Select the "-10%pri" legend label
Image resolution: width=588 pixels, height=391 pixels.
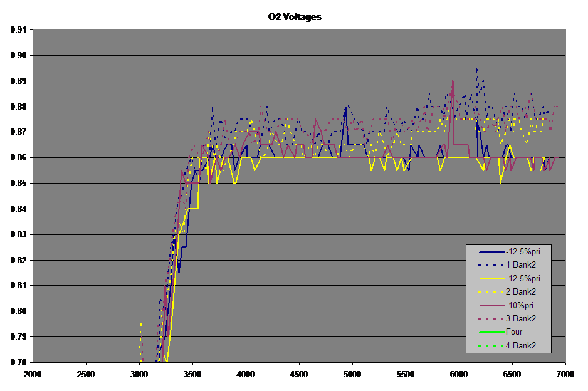(520, 305)
